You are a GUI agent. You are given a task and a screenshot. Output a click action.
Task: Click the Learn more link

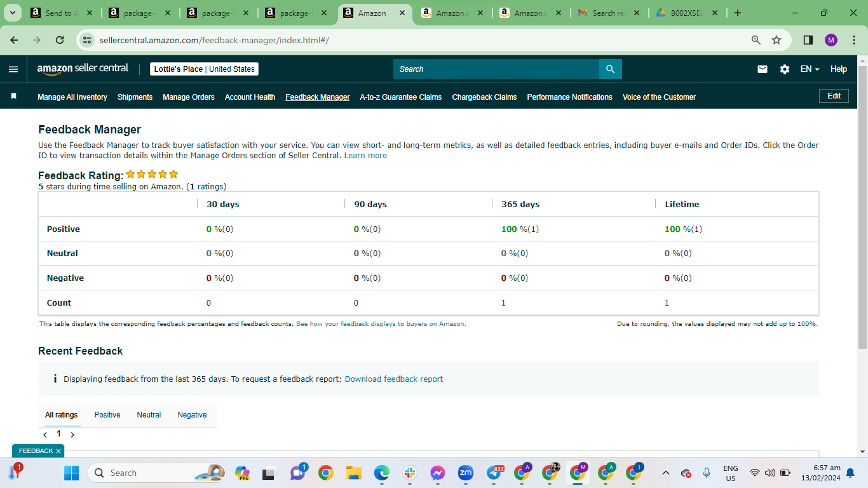click(365, 156)
